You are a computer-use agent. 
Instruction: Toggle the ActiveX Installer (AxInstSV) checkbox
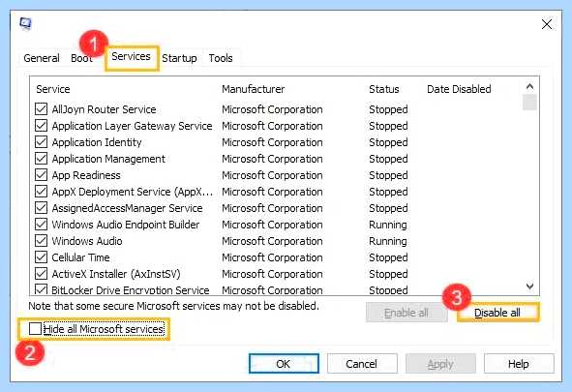click(x=41, y=274)
